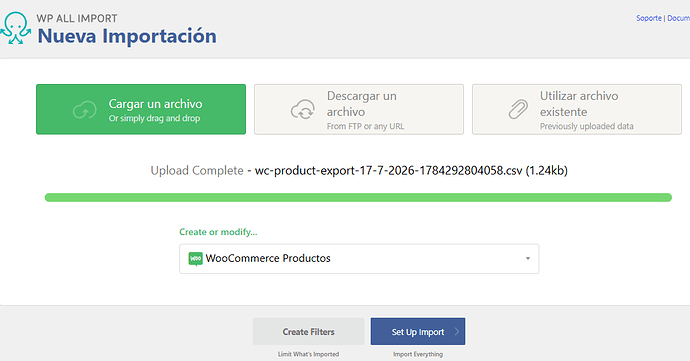Screen dimensions: 690x361
Task: Click the WooCommerce logo in dropdown
Action: (x=195, y=258)
